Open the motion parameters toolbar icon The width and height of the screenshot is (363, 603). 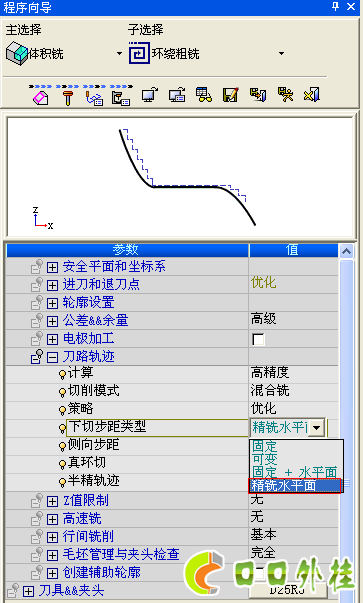[x=94, y=98]
